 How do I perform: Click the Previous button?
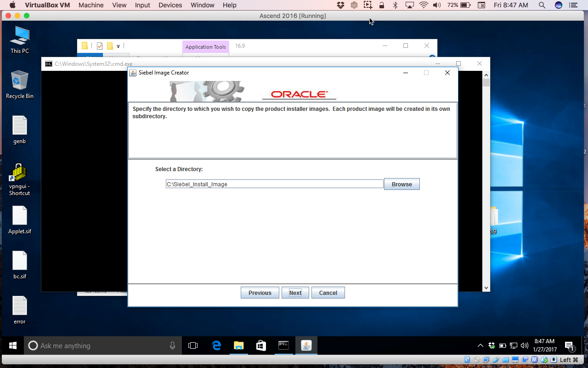point(260,293)
